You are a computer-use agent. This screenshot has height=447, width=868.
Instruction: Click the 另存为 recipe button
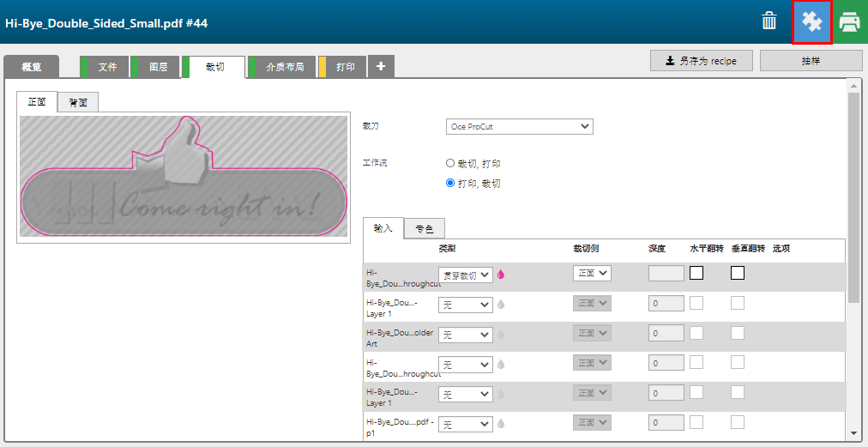(702, 61)
